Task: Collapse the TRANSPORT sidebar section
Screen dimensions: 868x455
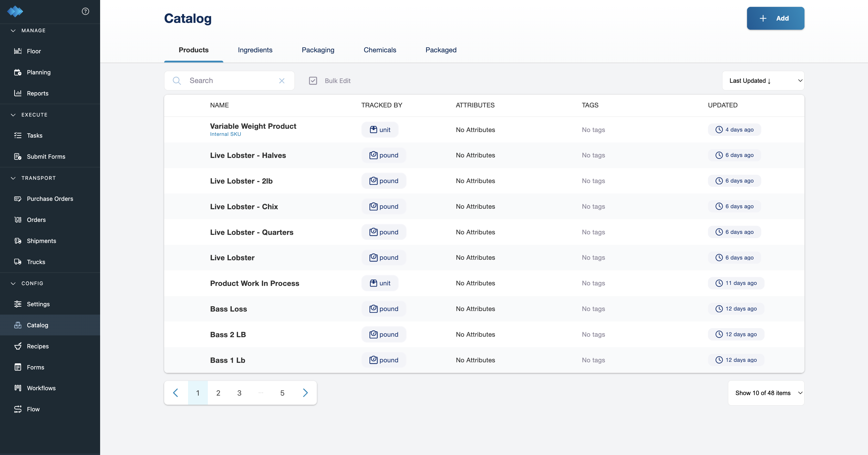Action: pyautogui.click(x=13, y=178)
